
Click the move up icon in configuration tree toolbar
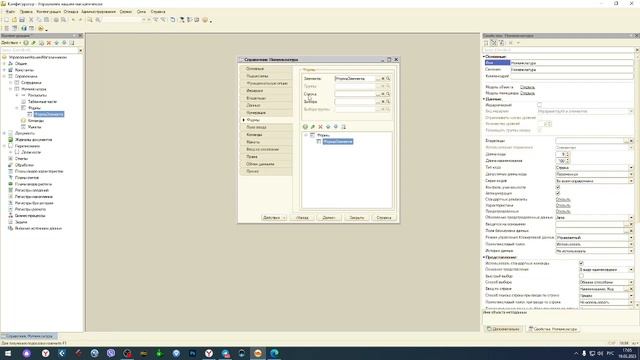56,42
